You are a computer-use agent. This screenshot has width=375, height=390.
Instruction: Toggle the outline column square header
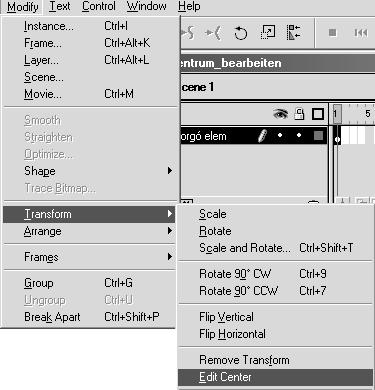click(x=317, y=114)
